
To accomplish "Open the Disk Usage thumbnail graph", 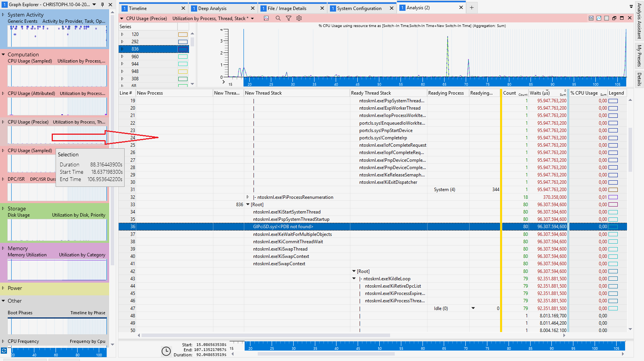I will click(57, 230).
